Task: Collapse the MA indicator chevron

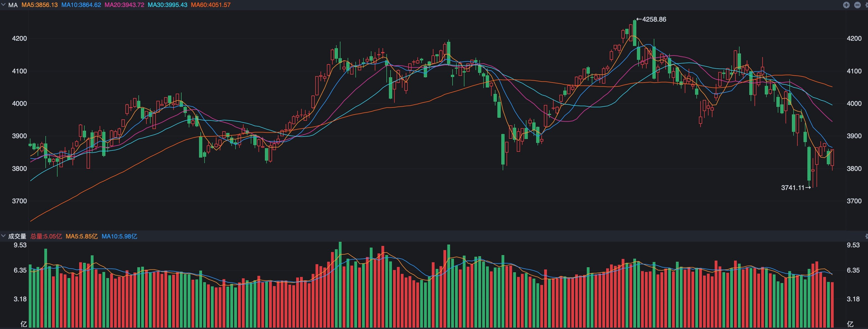Action: tap(3, 4)
